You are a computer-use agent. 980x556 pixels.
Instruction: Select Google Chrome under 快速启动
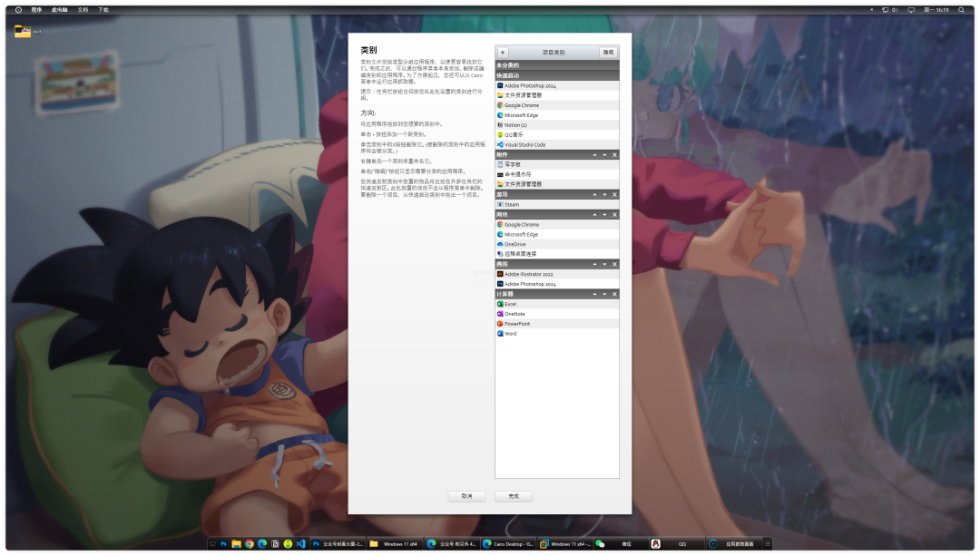(557, 105)
